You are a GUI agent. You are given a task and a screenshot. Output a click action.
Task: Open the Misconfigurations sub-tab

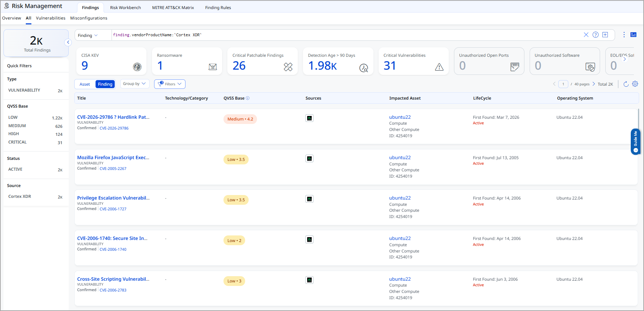89,18
